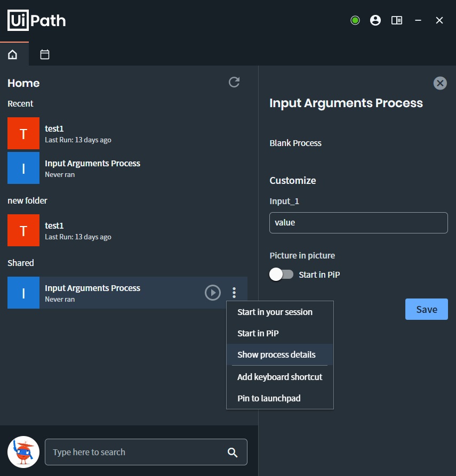Choose Start in your session
Image resolution: width=456 pixels, height=476 pixels.
coord(280,312)
